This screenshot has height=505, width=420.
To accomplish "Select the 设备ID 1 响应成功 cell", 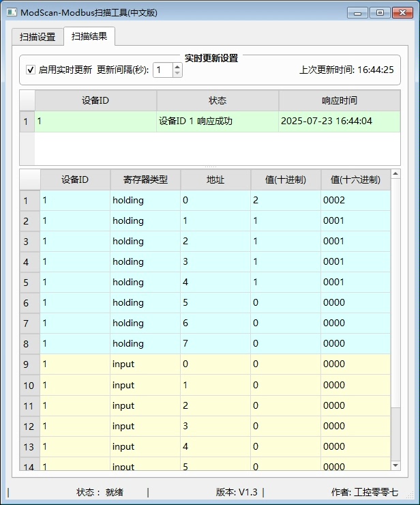I will coord(217,121).
